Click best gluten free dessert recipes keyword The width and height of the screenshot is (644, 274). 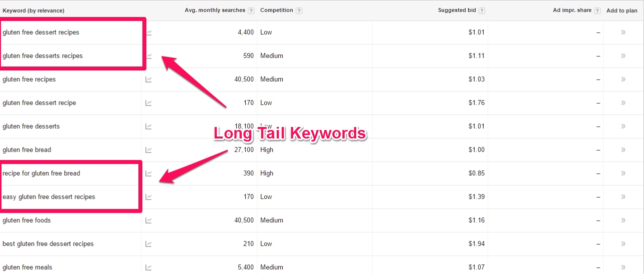pyautogui.click(x=48, y=244)
